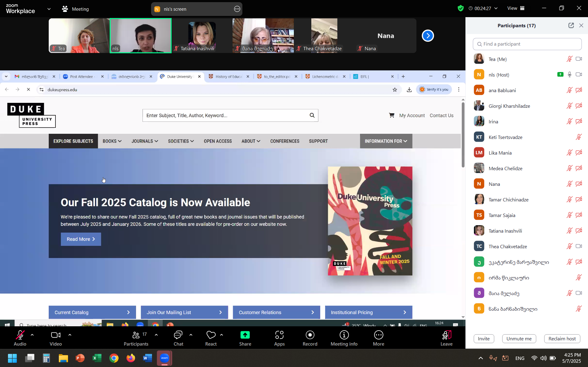Toggle camera for Thea Chakvetadze
This screenshot has height=367, width=588.
pyautogui.click(x=579, y=246)
